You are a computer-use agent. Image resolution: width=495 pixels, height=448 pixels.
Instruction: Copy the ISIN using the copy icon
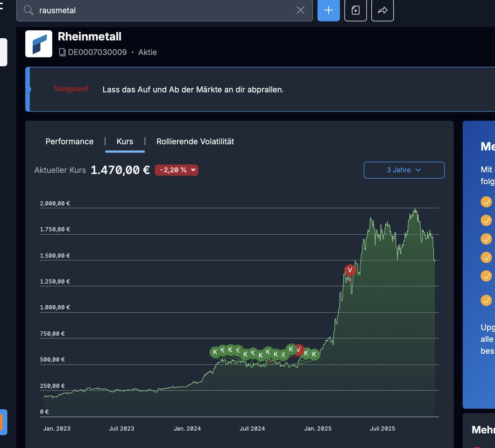[62, 52]
